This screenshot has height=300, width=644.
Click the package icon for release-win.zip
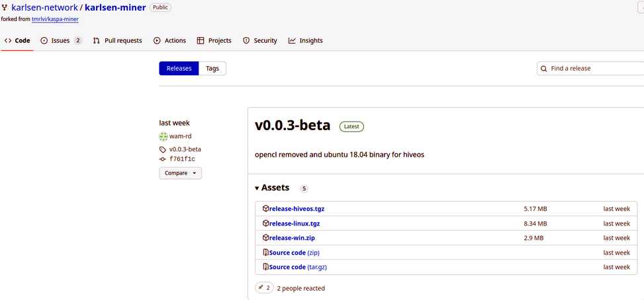pos(265,238)
